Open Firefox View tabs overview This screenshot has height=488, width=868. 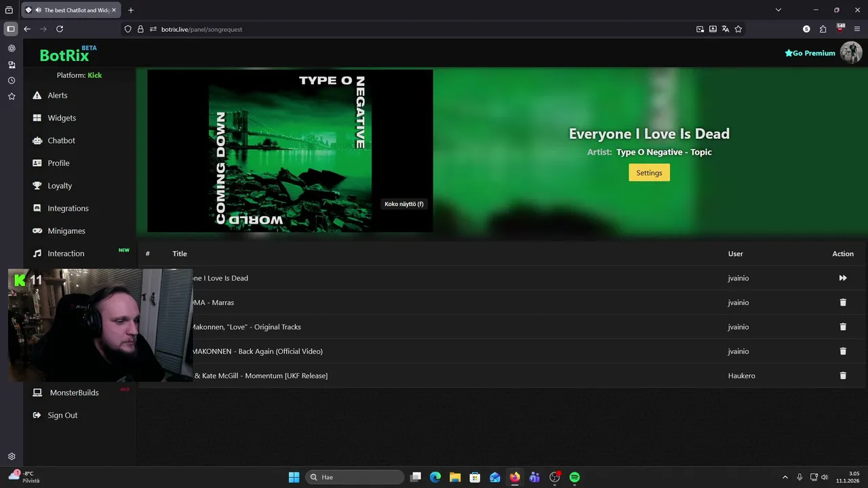9,10
